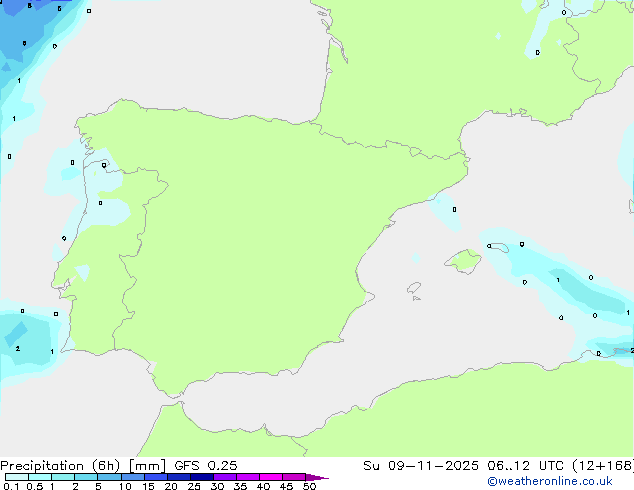This screenshot has height=490, width=634.
Task: Click the legend swatch between 2 and 5
Action: tap(86, 477)
